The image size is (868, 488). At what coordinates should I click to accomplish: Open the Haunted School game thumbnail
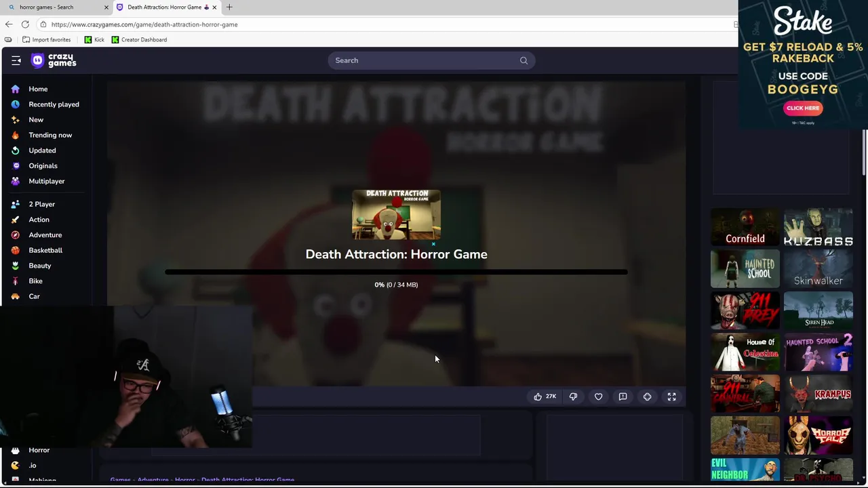(x=745, y=269)
